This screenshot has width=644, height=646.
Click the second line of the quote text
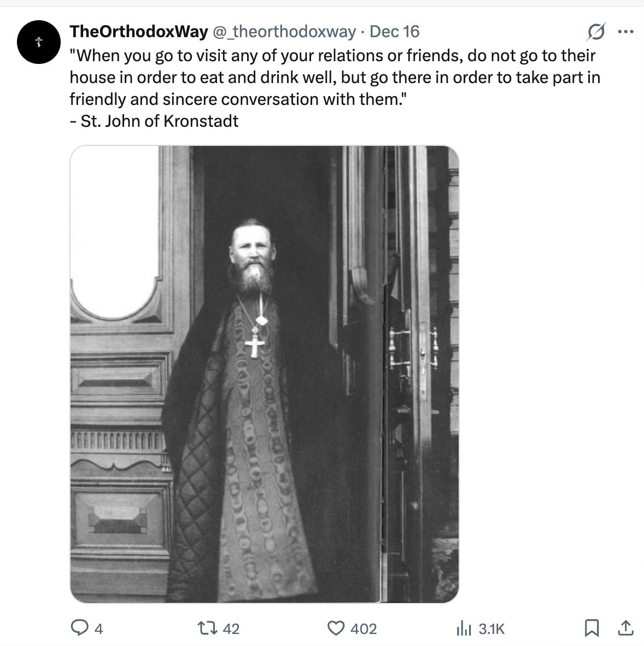pyautogui.click(x=335, y=78)
